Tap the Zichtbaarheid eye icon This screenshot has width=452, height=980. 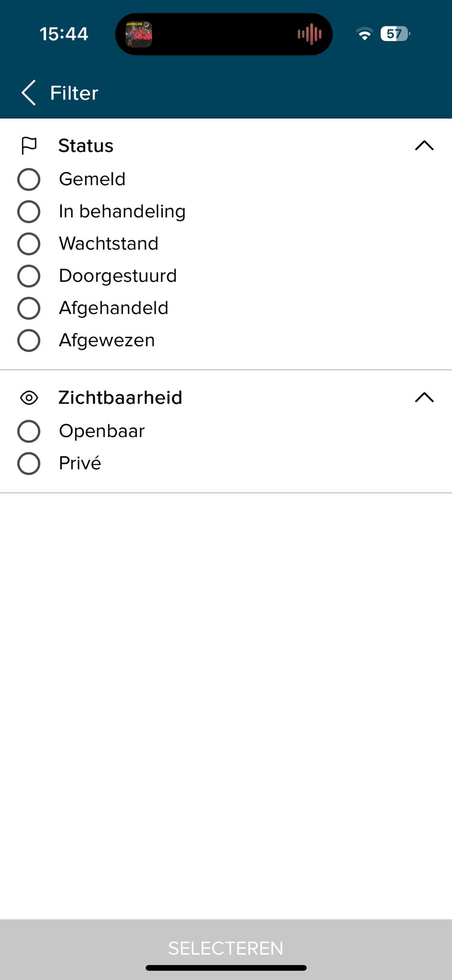point(29,398)
